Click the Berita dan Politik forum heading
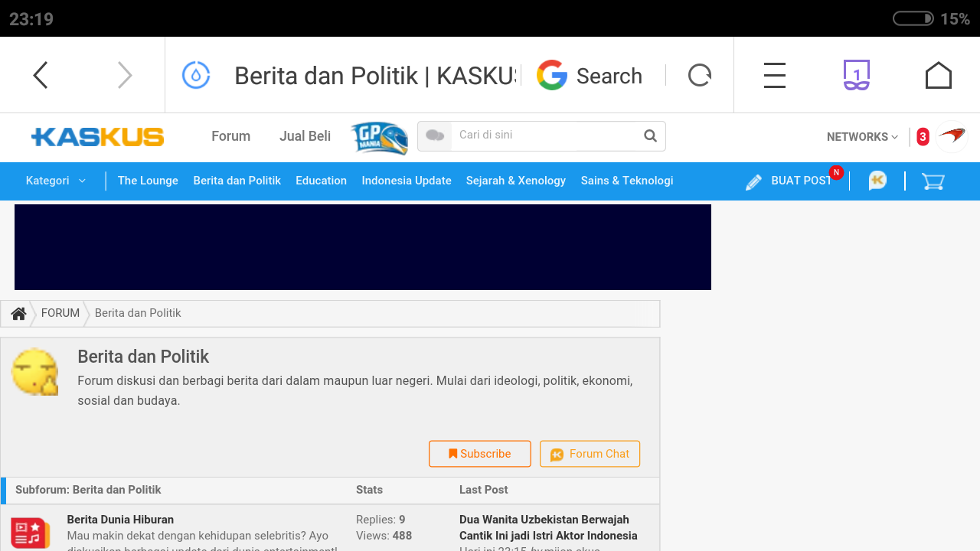980x551 pixels. (143, 357)
